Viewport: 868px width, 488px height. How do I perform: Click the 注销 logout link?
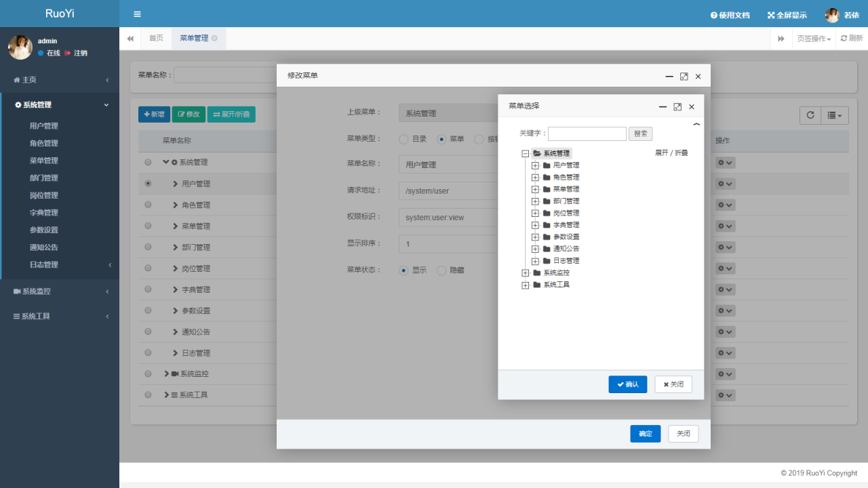click(x=76, y=53)
